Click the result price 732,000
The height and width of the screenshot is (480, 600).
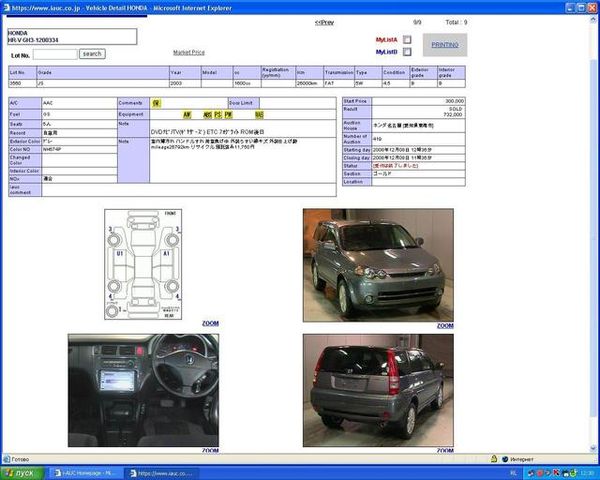tap(453, 114)
